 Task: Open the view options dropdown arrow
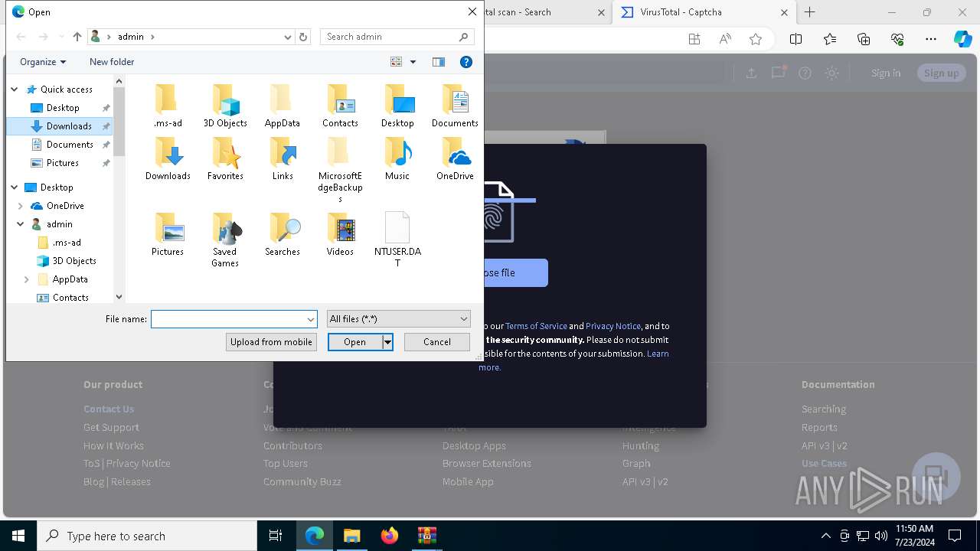[x=413, y=62]
